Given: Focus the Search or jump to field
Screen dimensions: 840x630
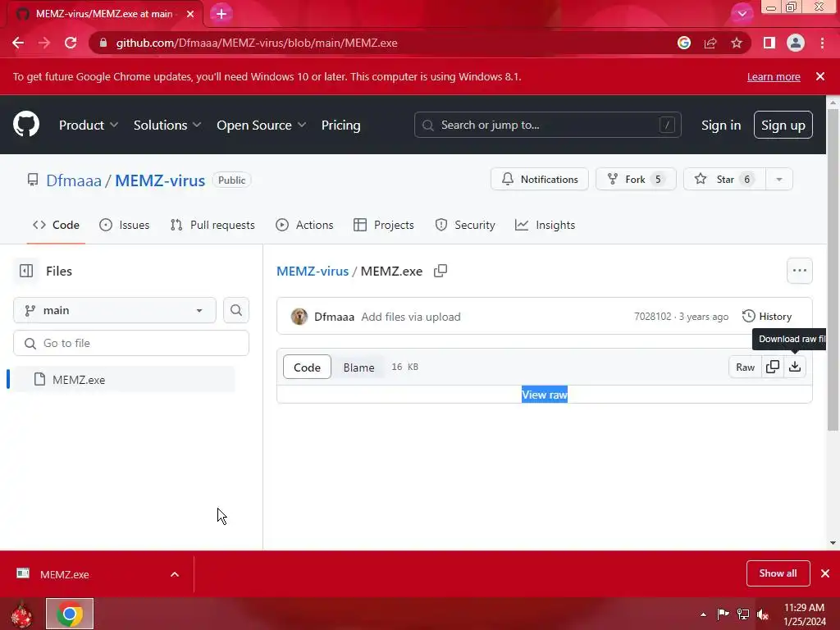Looking at the screenshot, I should [547, 125].
